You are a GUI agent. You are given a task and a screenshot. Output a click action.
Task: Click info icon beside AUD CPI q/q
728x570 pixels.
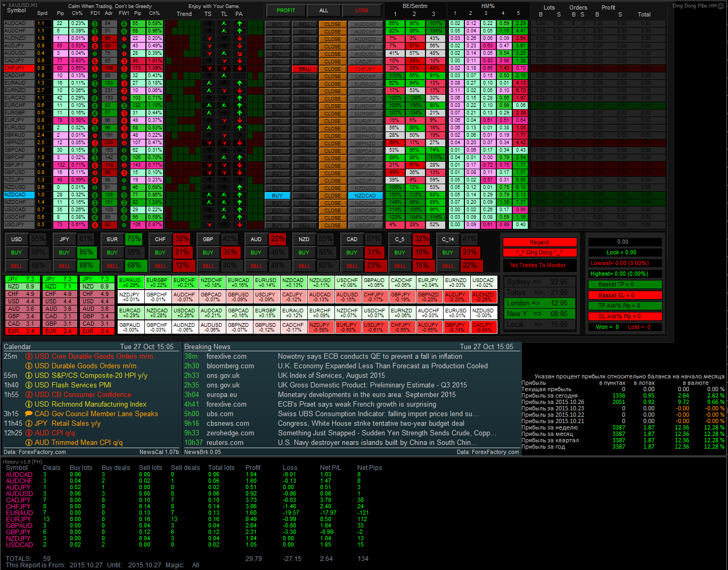click(29, 433)
